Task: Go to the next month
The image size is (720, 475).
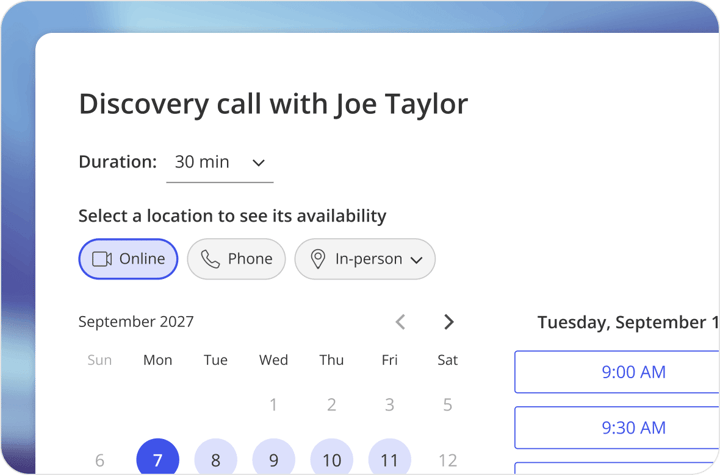Action: click(x=449, y=322)
